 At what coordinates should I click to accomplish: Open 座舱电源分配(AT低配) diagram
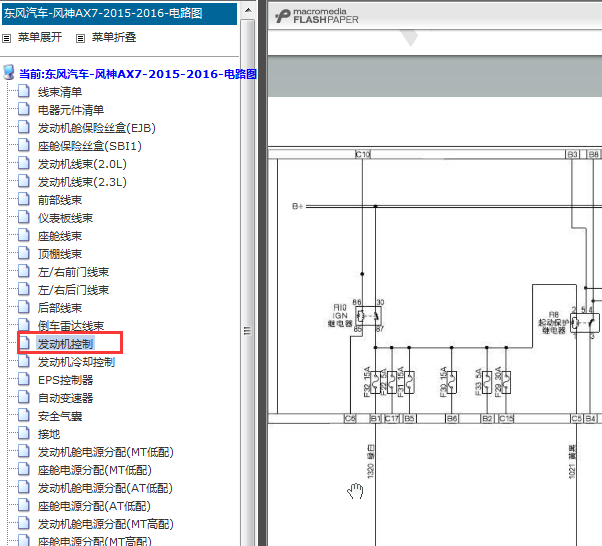tap(94, 506)
